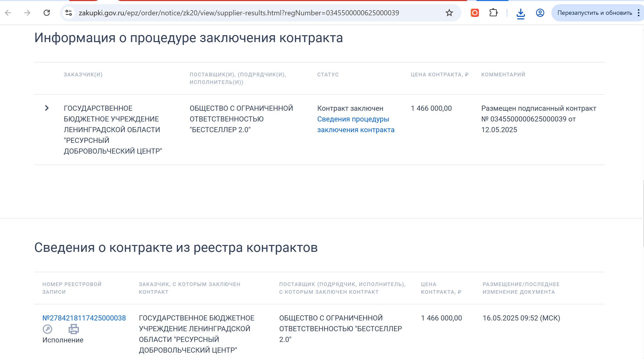
Task: Open browser downloads
Action: (521, 13)
